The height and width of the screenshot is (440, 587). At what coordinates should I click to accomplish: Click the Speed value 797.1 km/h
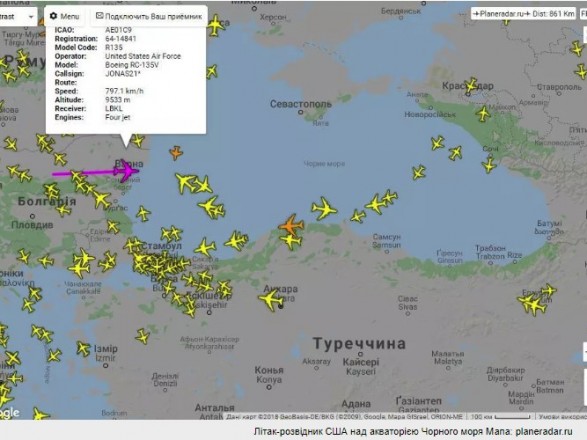click(x=124, y=91)
